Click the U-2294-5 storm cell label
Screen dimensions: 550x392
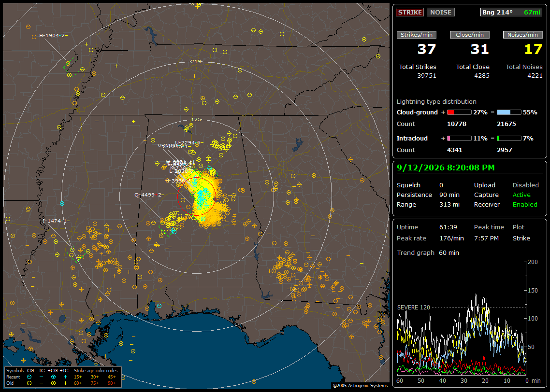click(188, 142)
